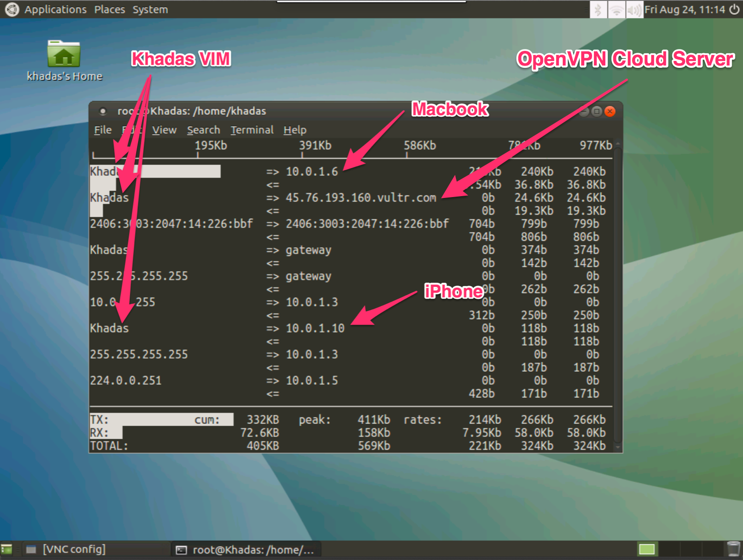
Task: Click the 10.0.1.6 host address
Action: pos(312,172)
